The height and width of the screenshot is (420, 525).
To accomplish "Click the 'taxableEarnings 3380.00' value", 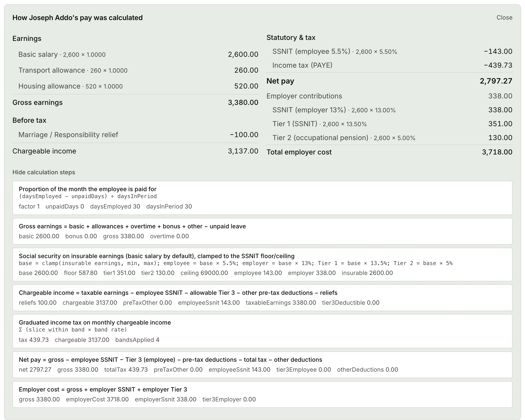I will pos(281,303).
